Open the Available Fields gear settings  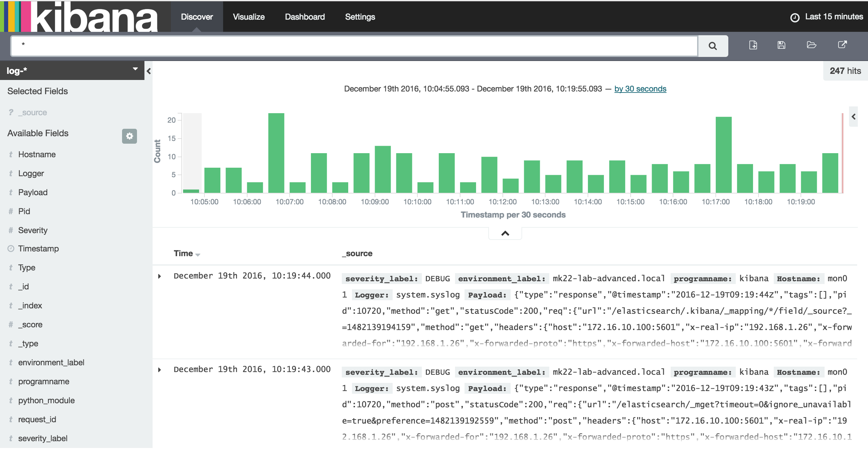coord(129,136)
